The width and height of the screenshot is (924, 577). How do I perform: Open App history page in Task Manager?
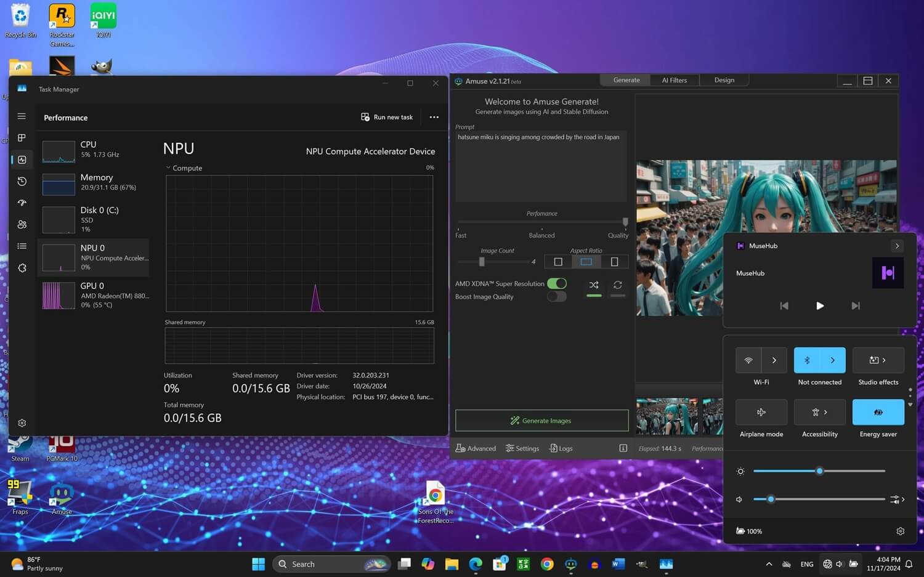click(x=22, y=181)
